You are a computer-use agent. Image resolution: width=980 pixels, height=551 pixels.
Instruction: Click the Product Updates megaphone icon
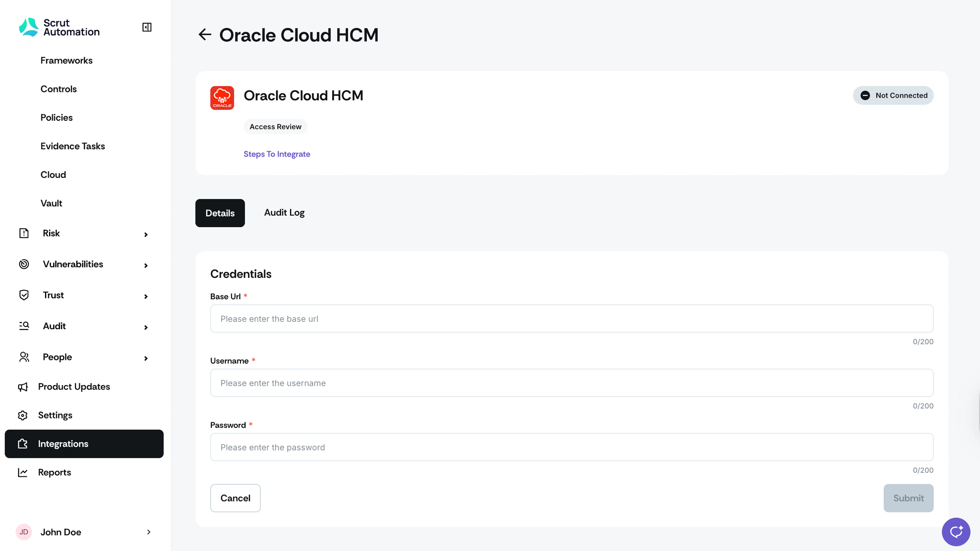coord(23,387)
